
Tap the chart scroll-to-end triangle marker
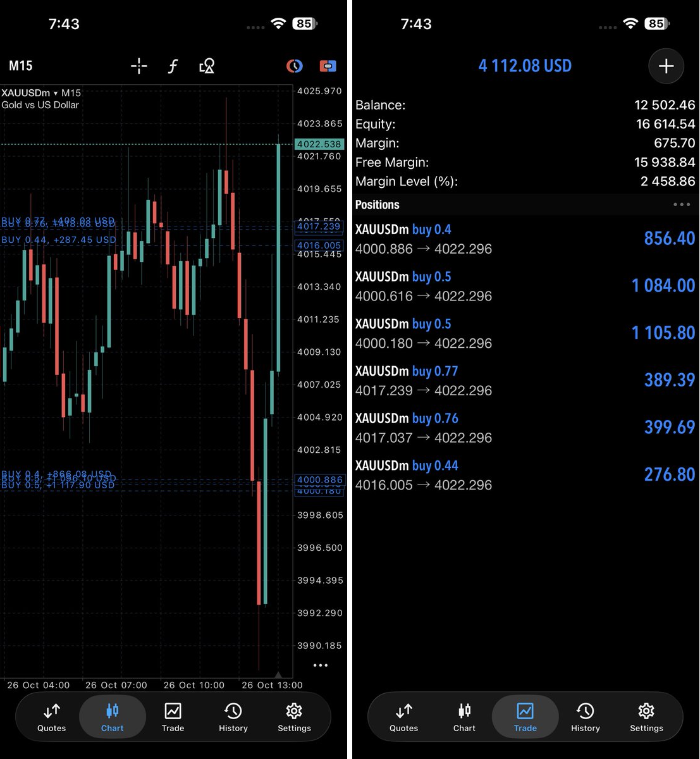point(278,674)
